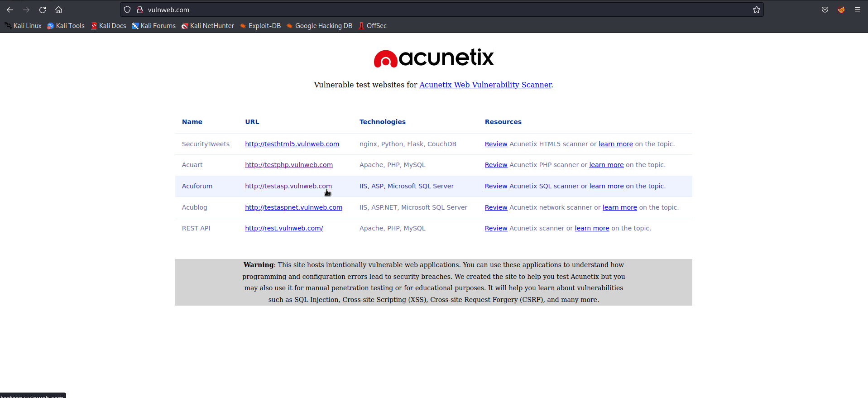Image resolution: width=868 pixels, height=398 pixels.
Task: Open the Exploit-DB bookmark
Action: [x=260, y=26]
